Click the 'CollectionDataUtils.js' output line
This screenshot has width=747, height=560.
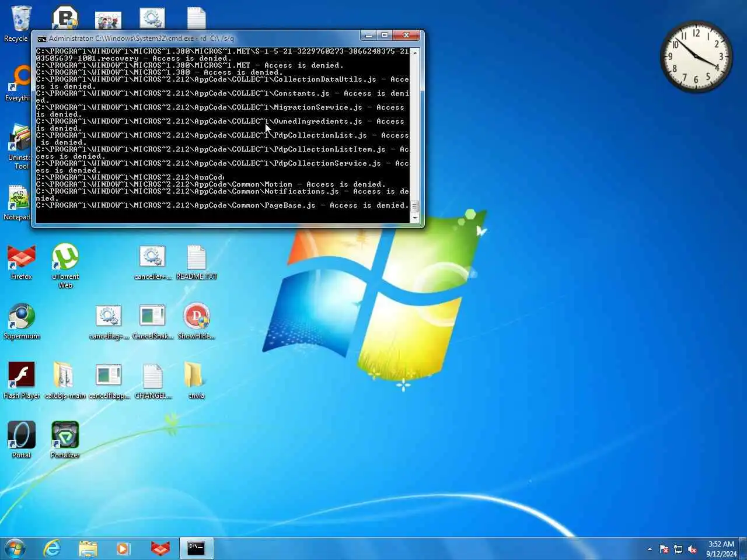[222, 83]
